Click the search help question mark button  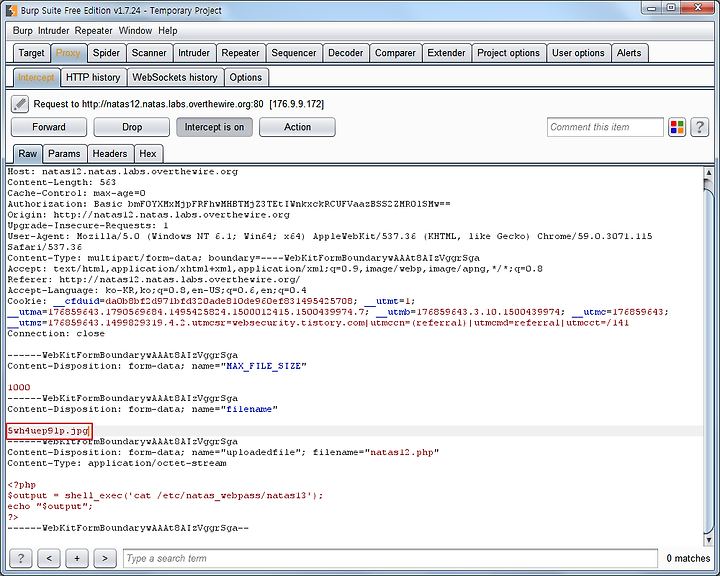tap(21, 558)
